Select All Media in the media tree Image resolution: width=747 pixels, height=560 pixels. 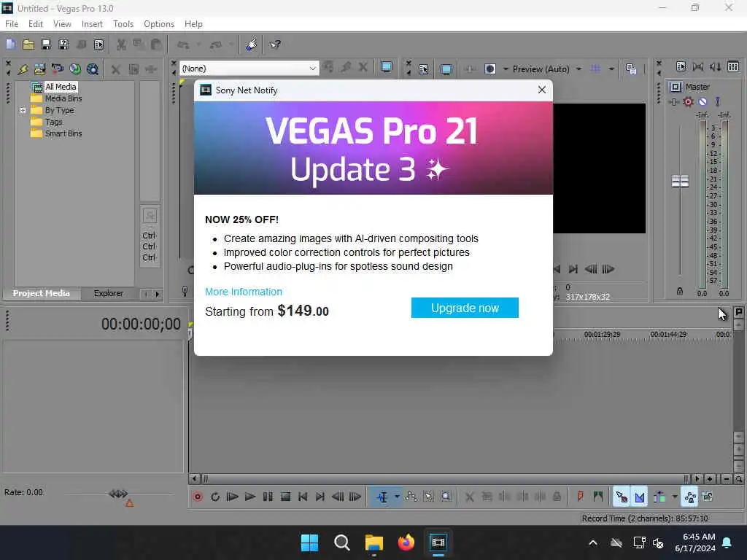click(x=61, y=87)
